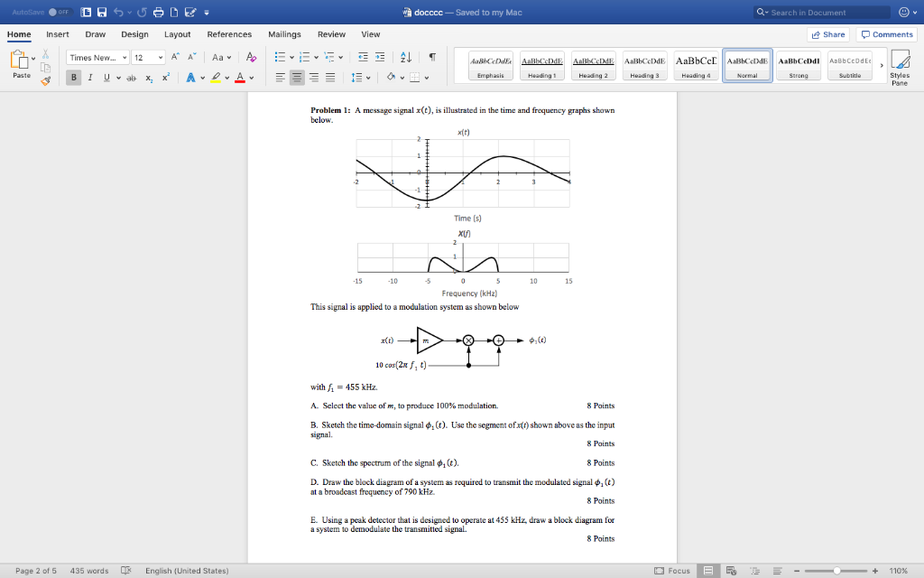Click the Share button

[828, 35]
